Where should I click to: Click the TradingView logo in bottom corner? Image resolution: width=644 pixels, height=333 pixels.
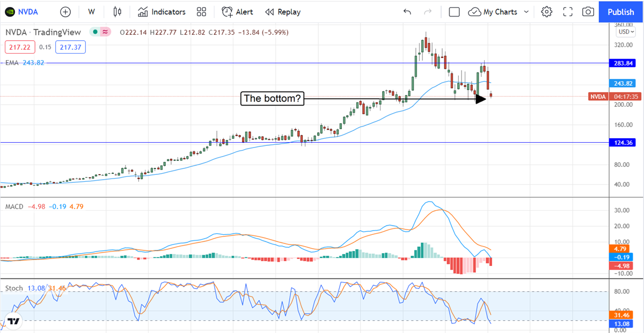(x=13, y=321)
